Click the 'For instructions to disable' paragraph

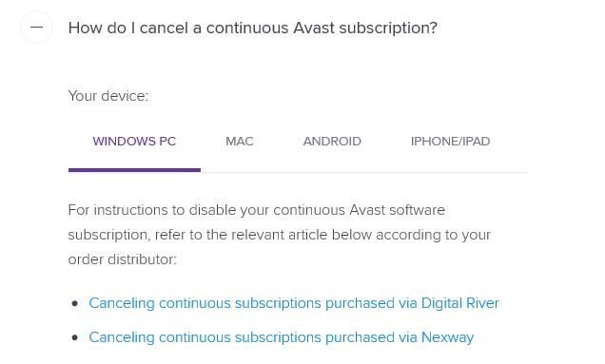[x=280, y=235]
